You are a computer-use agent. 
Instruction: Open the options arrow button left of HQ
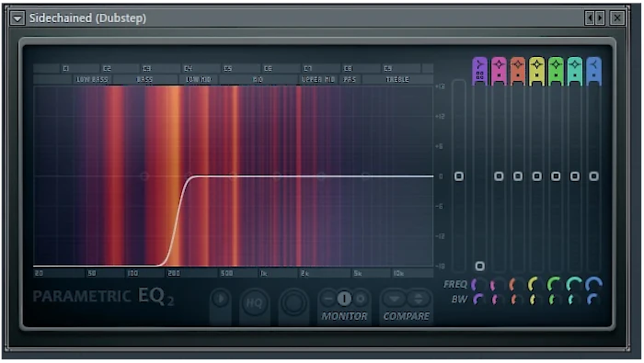pyautogui.click(x=221, y=299)
